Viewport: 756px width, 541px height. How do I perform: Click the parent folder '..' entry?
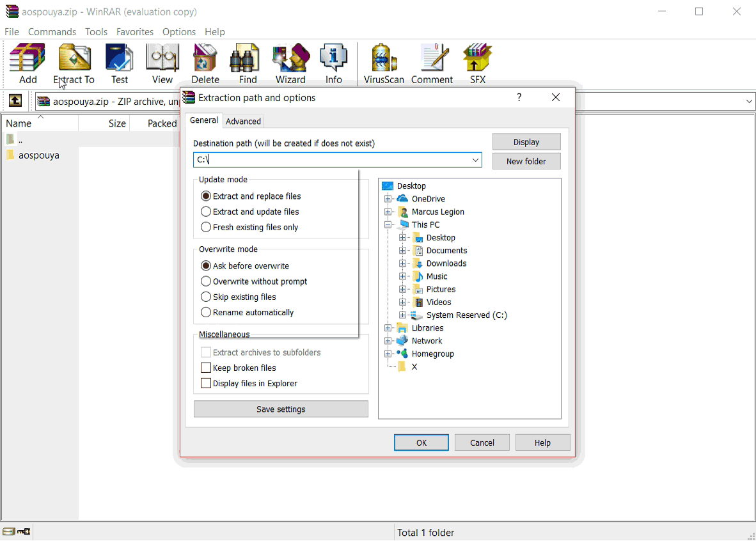15,140
